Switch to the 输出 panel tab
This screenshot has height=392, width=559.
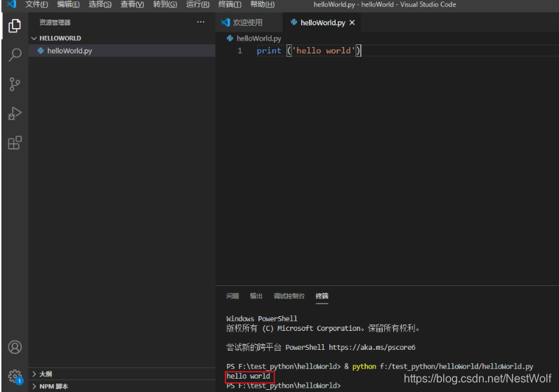click(256, 296)
